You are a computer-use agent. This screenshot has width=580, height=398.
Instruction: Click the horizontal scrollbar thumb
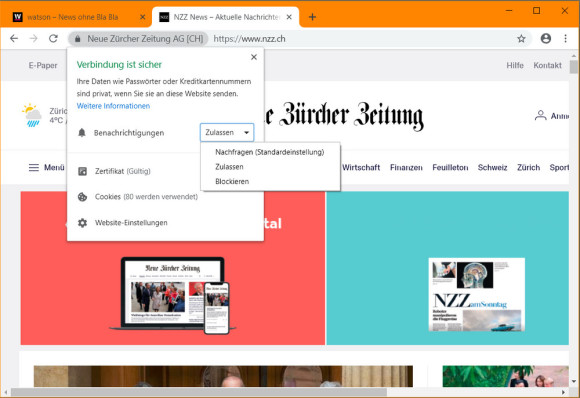[x=199, y=392]
